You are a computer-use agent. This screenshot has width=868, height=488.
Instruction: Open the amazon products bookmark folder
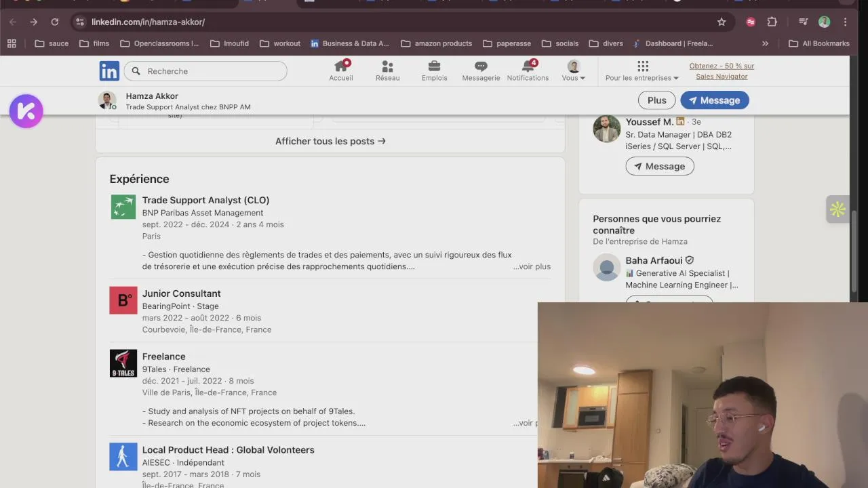[x=436, y=43]
